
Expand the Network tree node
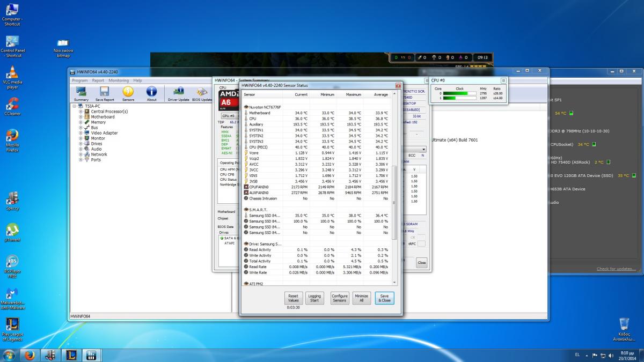pyautogui.click(x=81, y=154)
